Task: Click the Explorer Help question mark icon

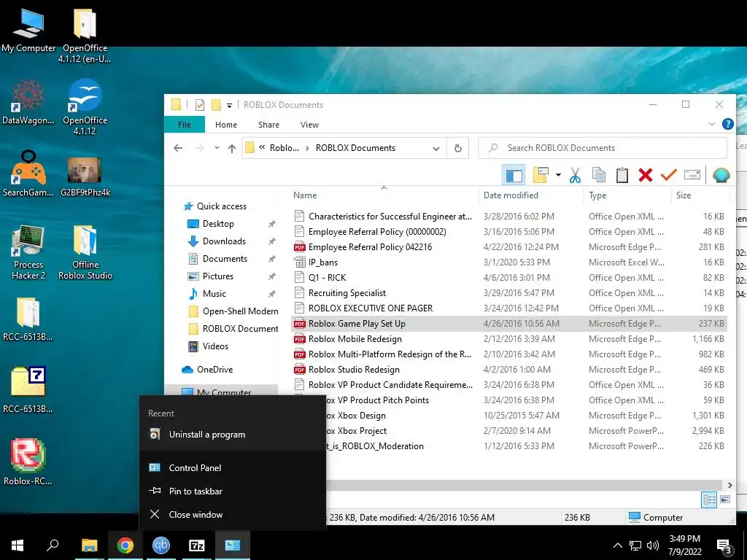Action: tap(727, 124)
